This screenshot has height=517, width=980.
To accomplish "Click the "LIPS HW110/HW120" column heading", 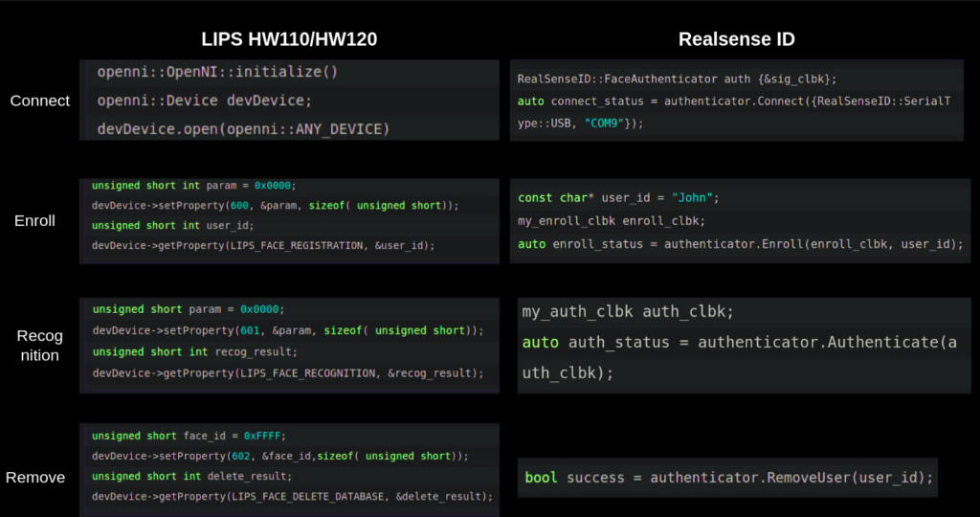I will click(x=289, y=39).
